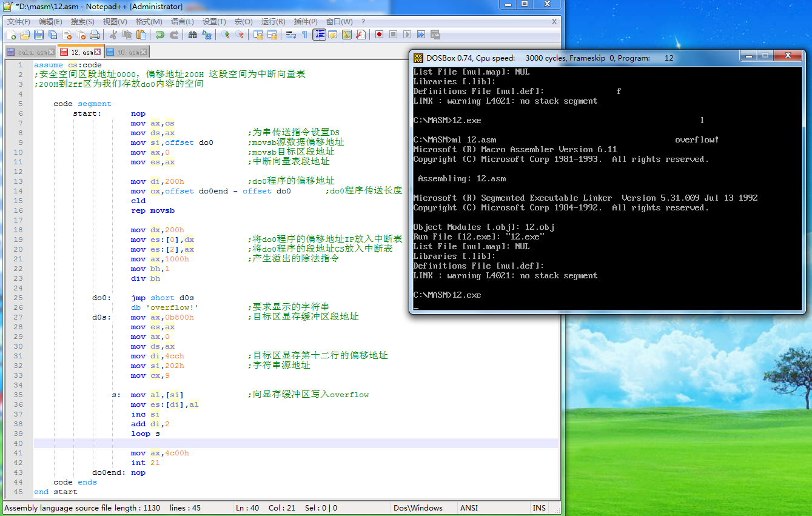812x516 pixels.
Task: Click the Copy toolbar icon
Action: (x=127, y=35)
